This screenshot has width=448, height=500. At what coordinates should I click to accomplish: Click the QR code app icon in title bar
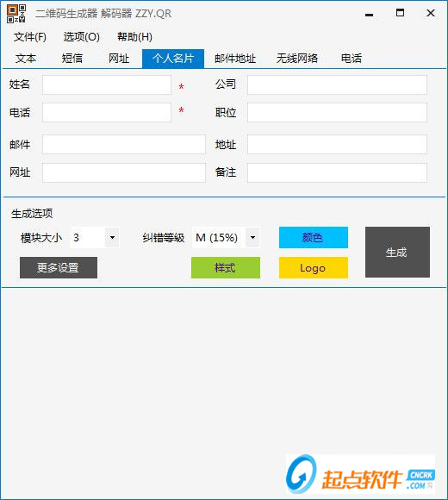pos(16,14)
